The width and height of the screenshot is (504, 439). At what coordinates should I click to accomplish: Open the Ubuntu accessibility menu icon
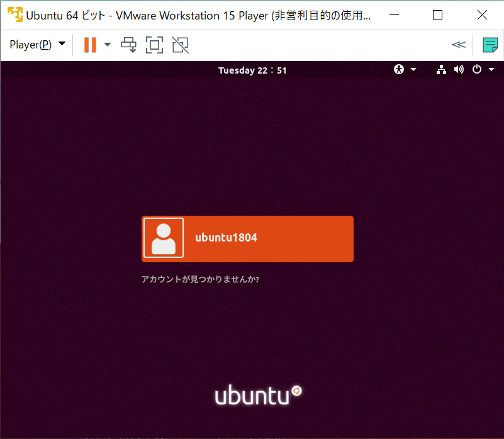coord(399,69)
